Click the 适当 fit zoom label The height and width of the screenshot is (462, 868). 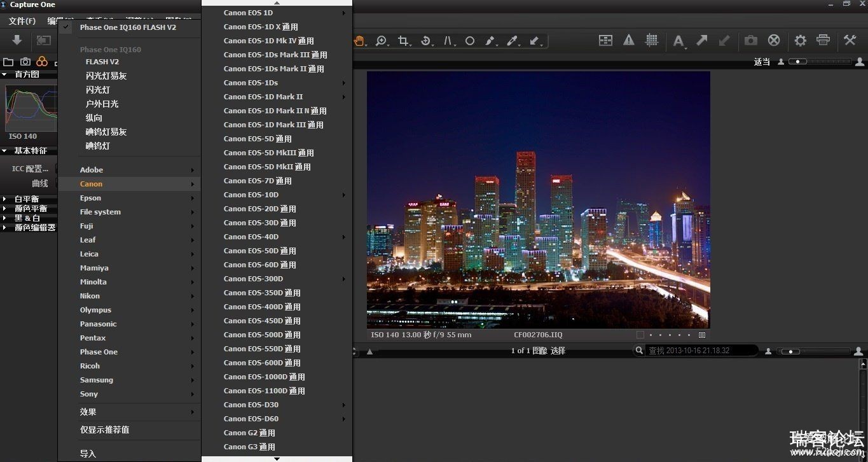(x=762, y=62)
